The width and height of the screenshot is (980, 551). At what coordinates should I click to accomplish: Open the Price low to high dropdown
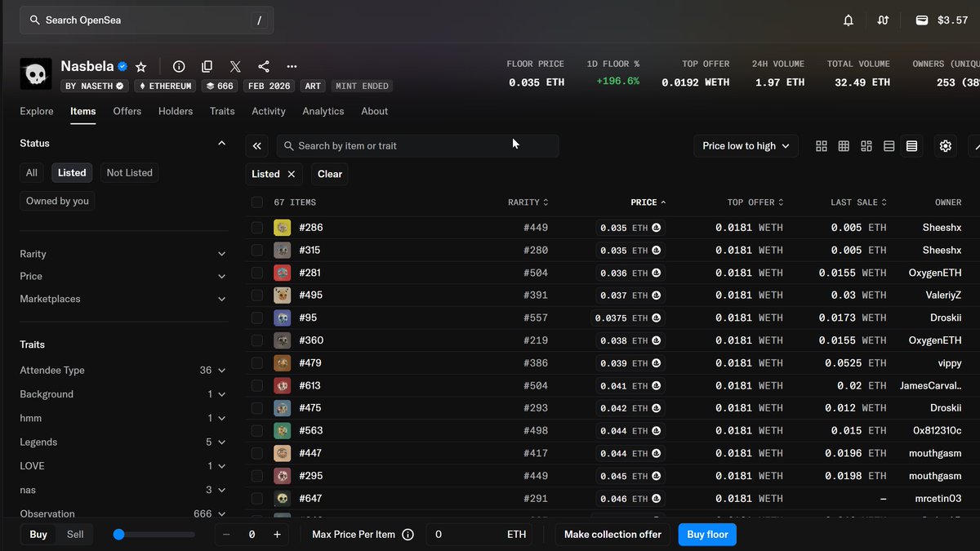(x=746, y=146)
